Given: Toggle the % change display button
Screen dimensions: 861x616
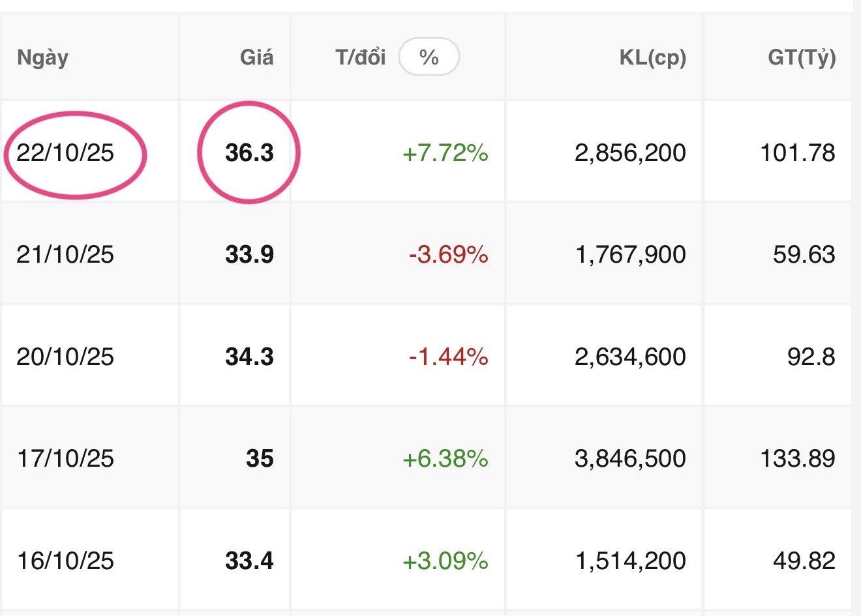Looking at the screenshot, I should [429, 57].
